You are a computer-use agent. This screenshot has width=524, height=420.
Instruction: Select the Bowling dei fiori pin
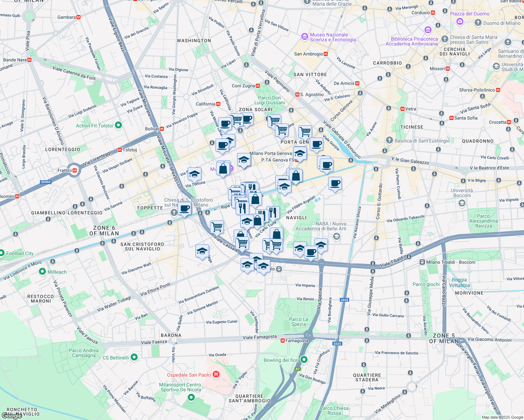pos(304,359)
